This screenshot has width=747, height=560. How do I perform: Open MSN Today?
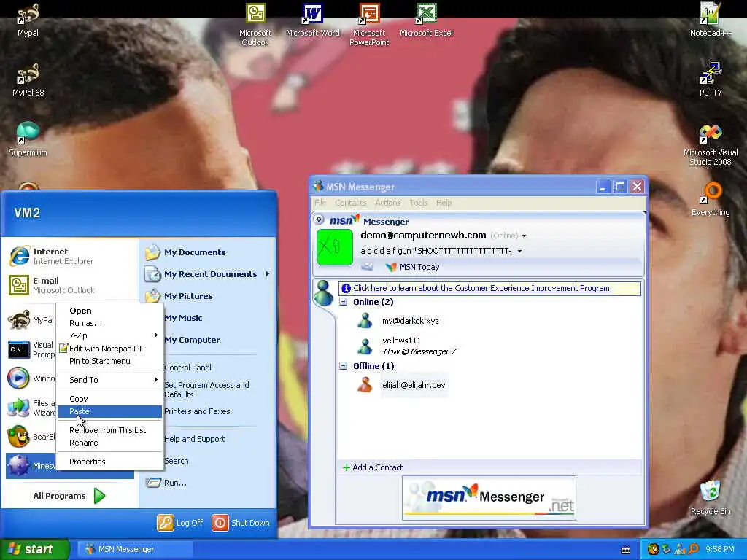(x=413, y=267)
